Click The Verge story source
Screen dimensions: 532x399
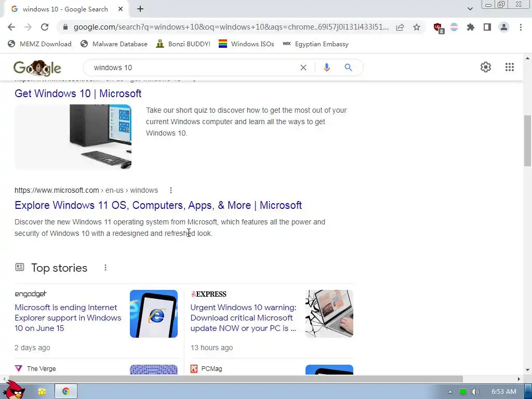(x=35, y=369)
